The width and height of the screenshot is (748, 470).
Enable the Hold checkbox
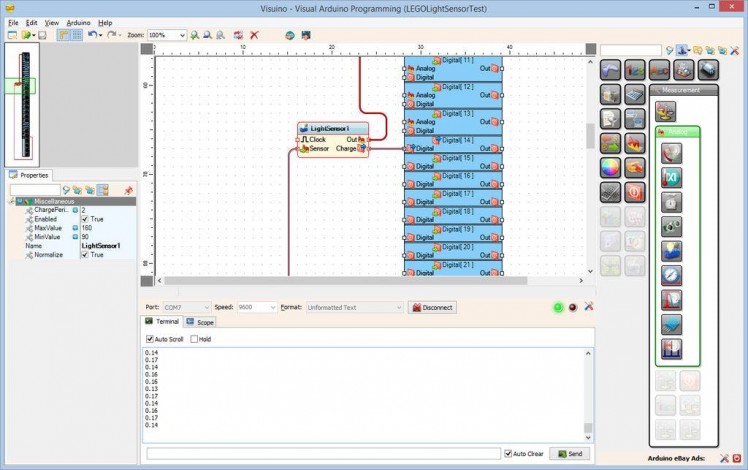click(x=195, y=339)
